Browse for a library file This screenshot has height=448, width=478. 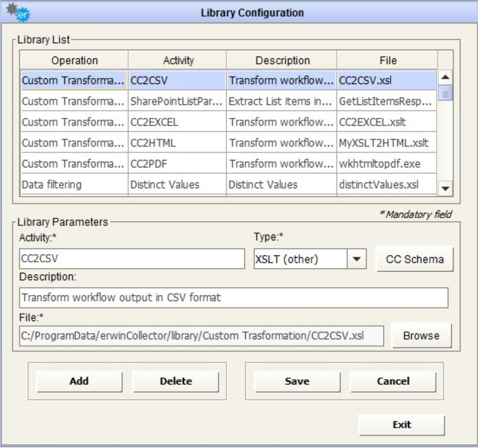[x=421, y=336]
